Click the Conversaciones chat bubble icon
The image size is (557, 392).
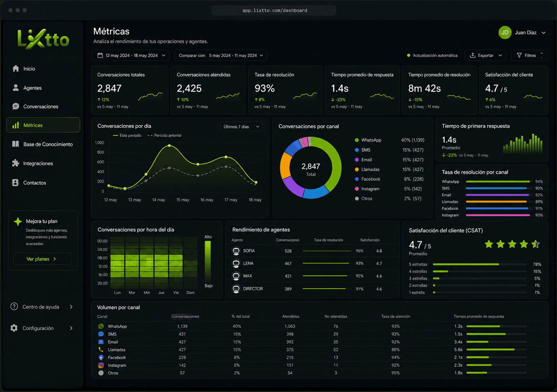pyautogui.click(x=16, y=107)
